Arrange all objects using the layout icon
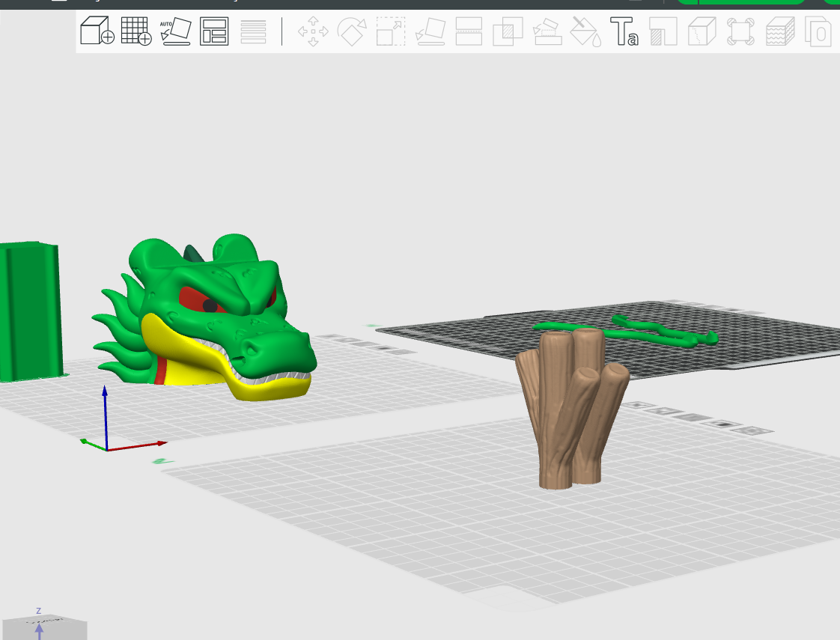The image size is (840, 640). click(214, 31)
